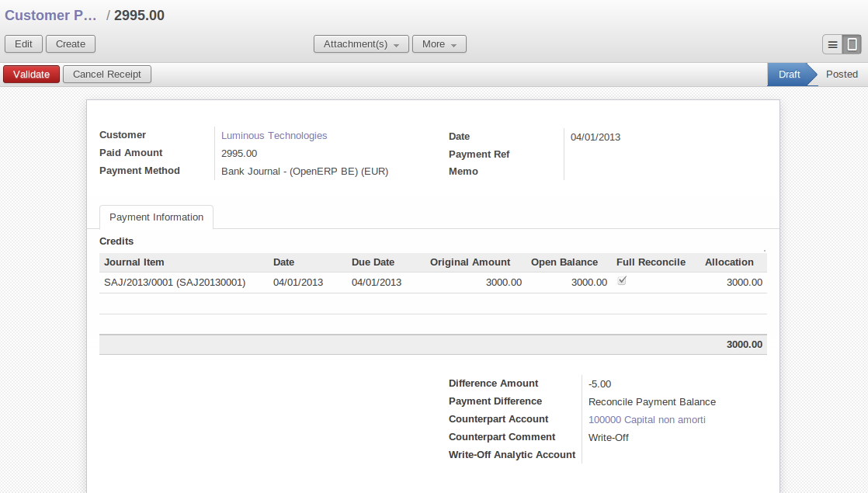Open the Luminous Technologies customer link
868x493 pixels.
tap(274, 136)
